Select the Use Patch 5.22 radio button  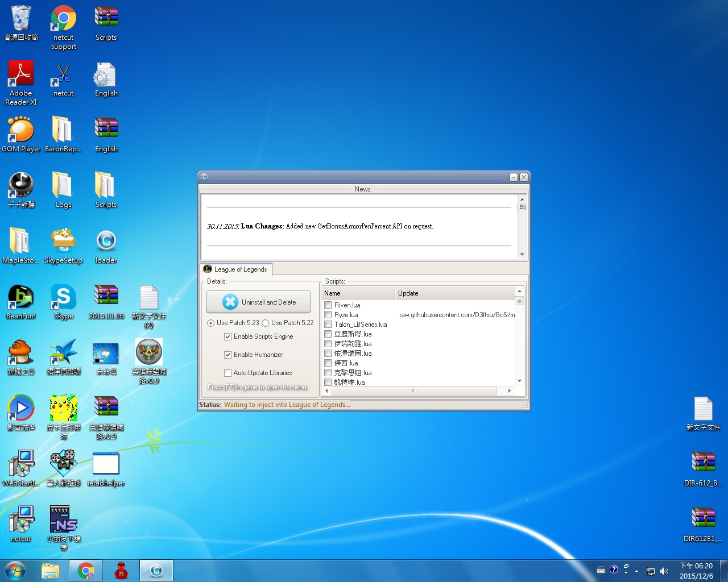[266, 323]
